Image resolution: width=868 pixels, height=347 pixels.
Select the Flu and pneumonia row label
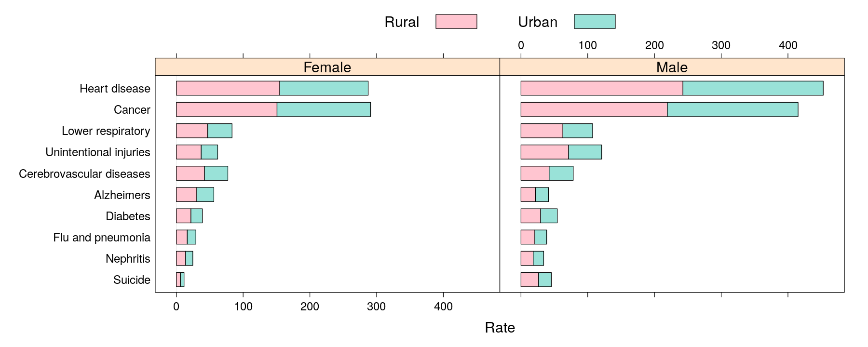pos(101,238)
